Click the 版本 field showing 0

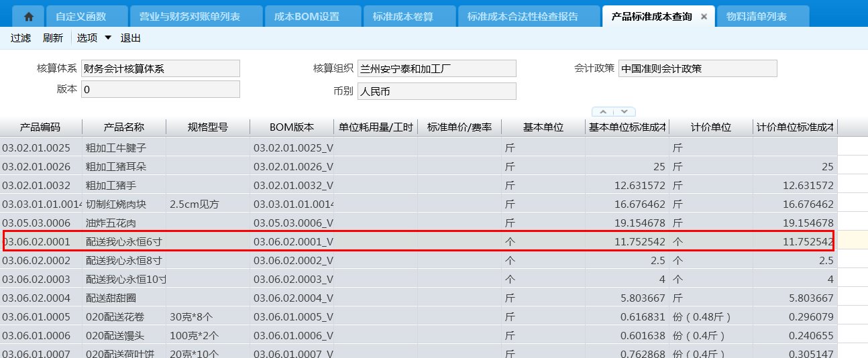(x=160, y=89)
